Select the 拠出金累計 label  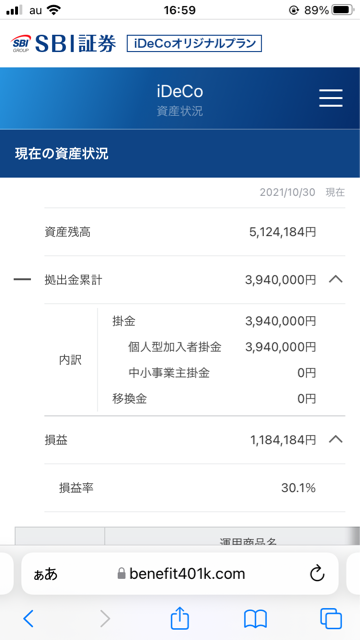tap(73, 280)
